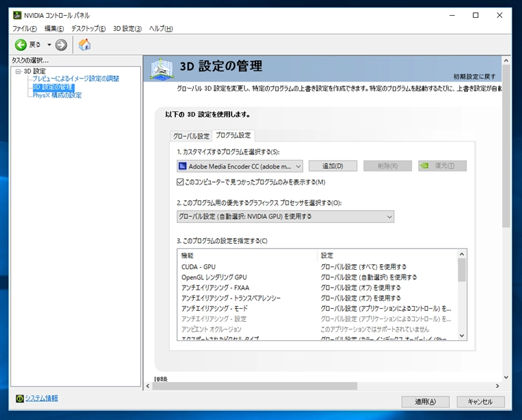Click CUDA setting value グローバル設定 (すべて)

click(363, 267)
